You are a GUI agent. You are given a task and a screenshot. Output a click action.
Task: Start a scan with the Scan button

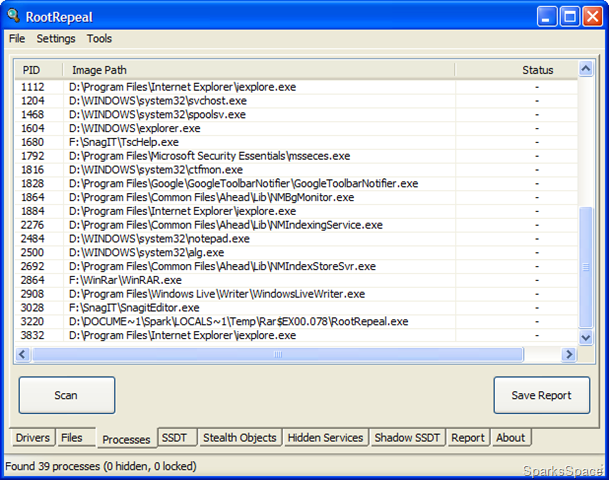pyautogui.click(x=67, y=395)
